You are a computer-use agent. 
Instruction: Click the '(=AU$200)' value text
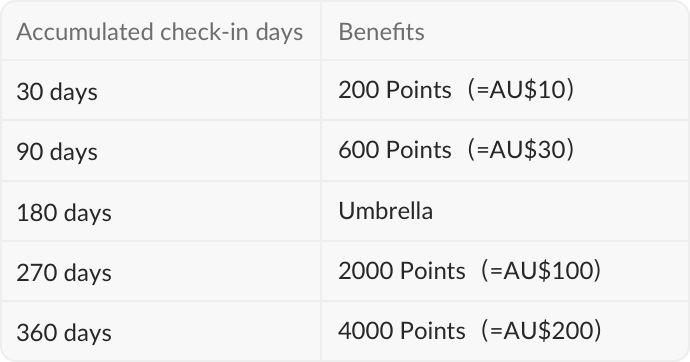point(541,330)
